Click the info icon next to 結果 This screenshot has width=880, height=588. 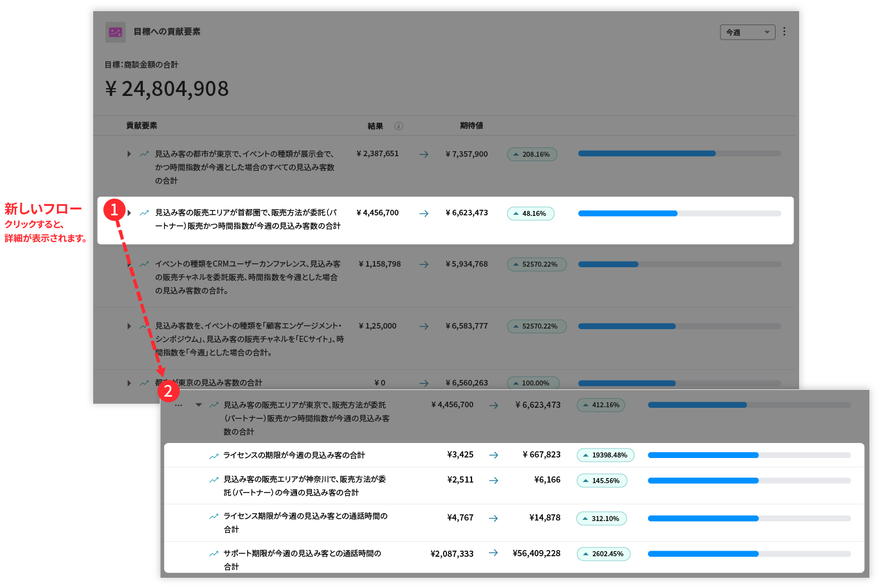[x=398, y=126]
